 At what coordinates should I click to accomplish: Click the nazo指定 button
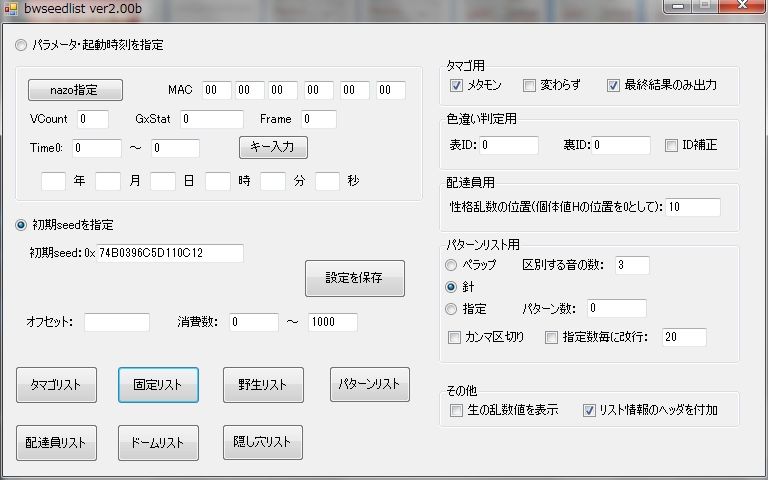pos(75,90)
